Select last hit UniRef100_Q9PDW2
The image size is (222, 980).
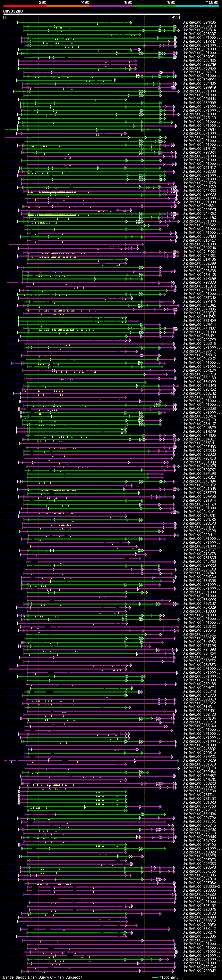(x=199, y=971)
